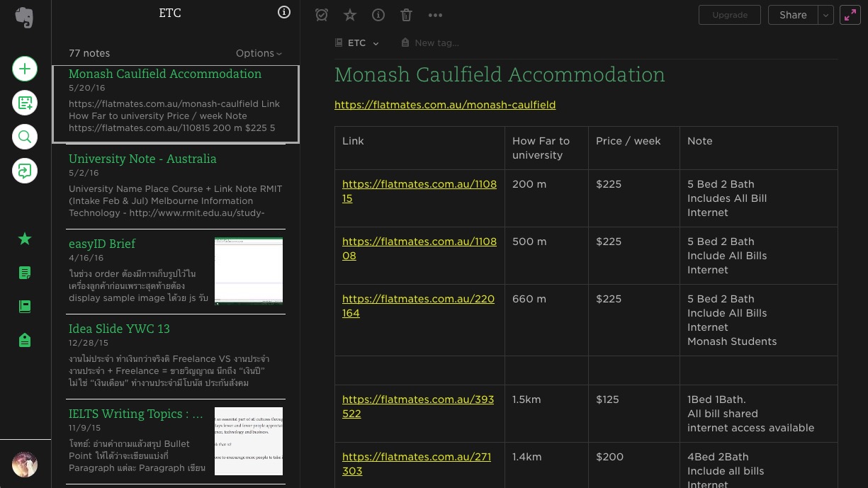The width and height of the screenshot is (868, 488).
Task: Click How Far to university header cell
Action: point(546,148)
